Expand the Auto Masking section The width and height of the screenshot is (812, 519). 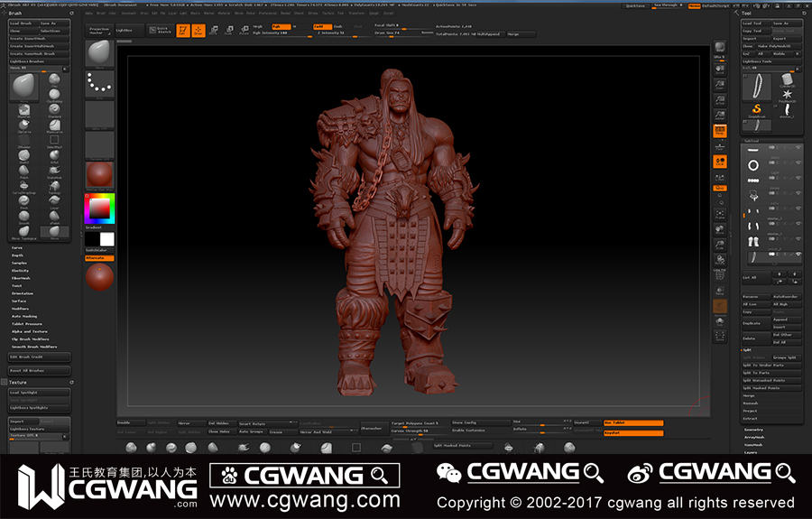coord(24,316)
